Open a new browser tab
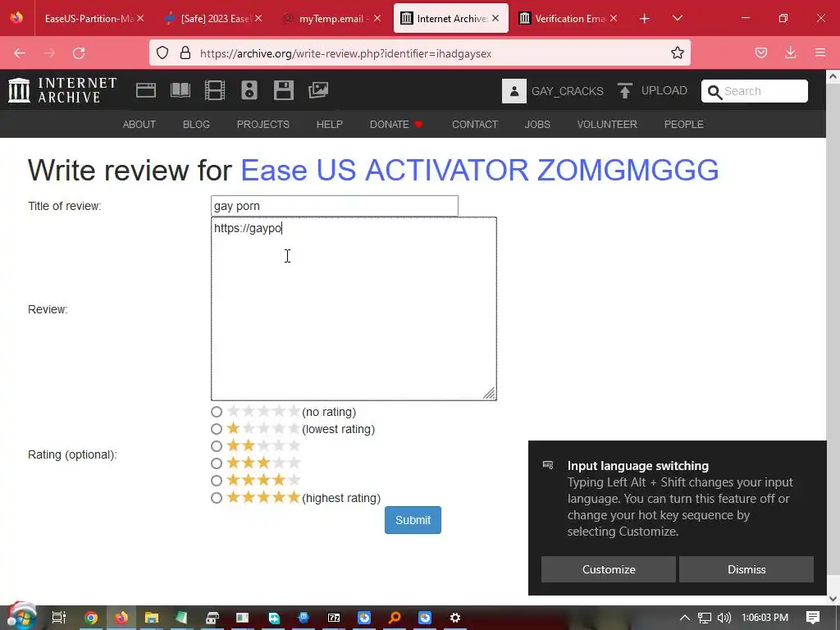Image resolution: width=840 pixels, height=630 pixels. pyautogui.click(x=645, y=18)
